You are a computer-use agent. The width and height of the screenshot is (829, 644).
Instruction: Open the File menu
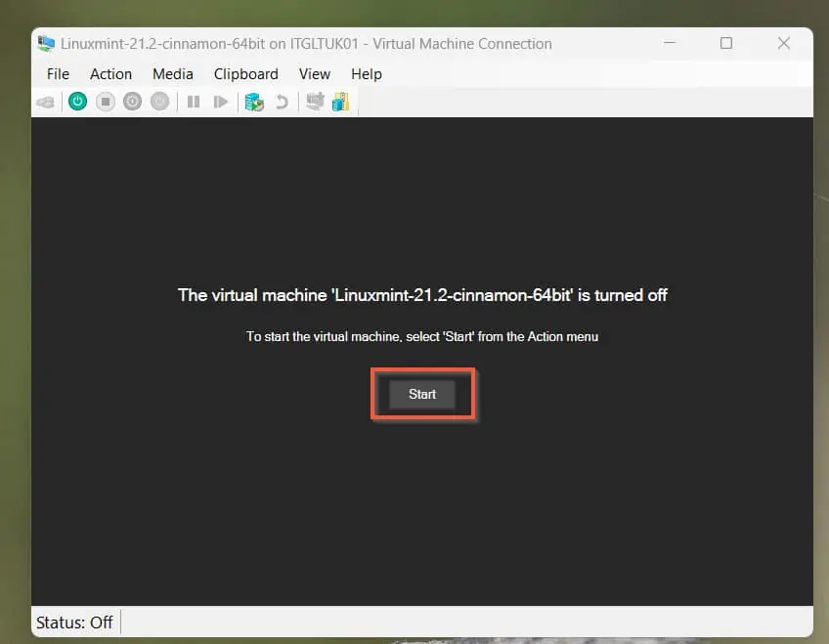58,74
